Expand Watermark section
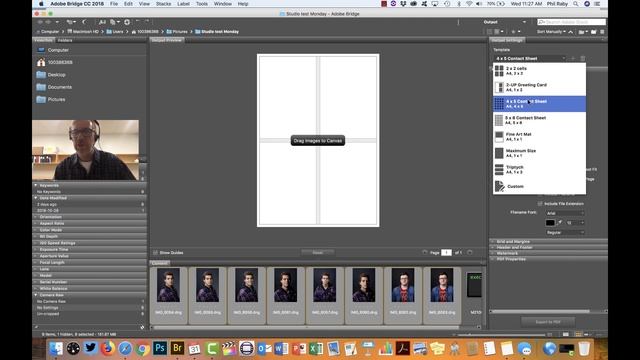The height and width of the screenshot is (360, 640). pyautogui.click(x=548, y=253)
